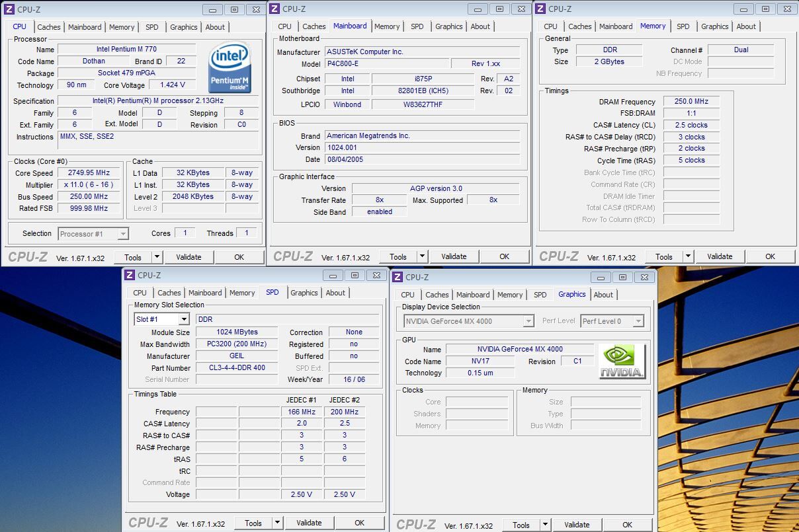Click Validate button in Graphics window
This screenshot has height=532, width=799.
[x=577, y=525]
